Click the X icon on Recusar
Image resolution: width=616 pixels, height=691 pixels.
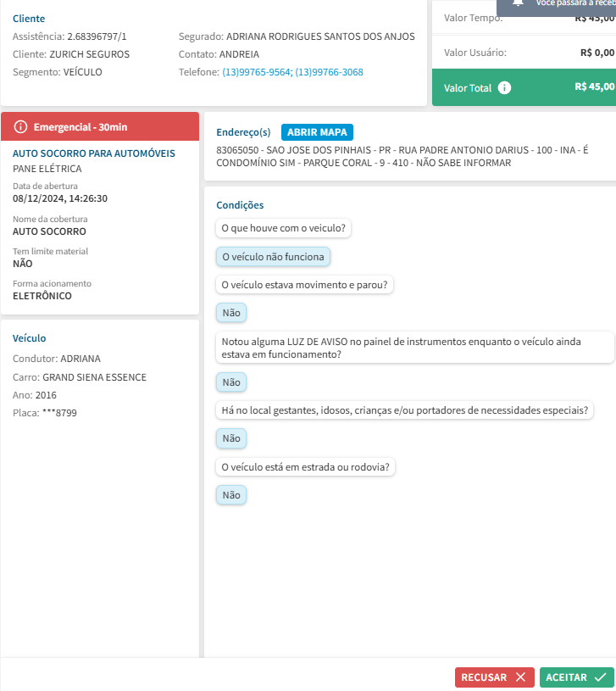(x=520, y=677)
